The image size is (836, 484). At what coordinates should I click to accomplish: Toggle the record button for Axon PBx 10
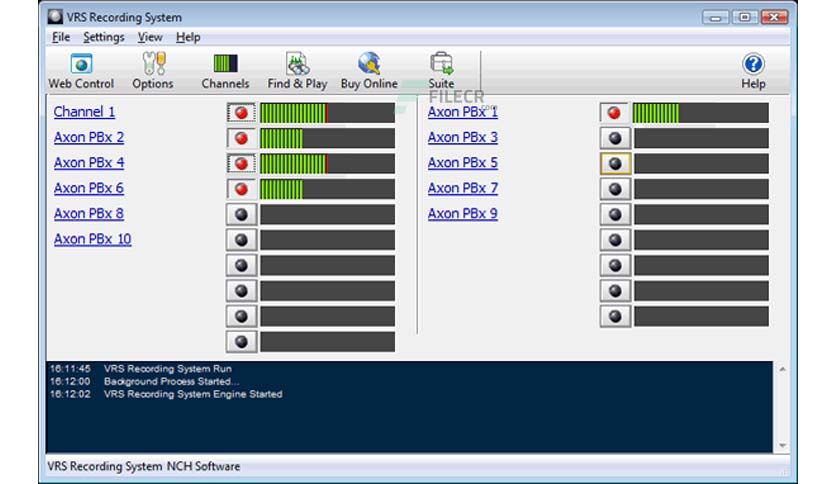tap(241, 240)
